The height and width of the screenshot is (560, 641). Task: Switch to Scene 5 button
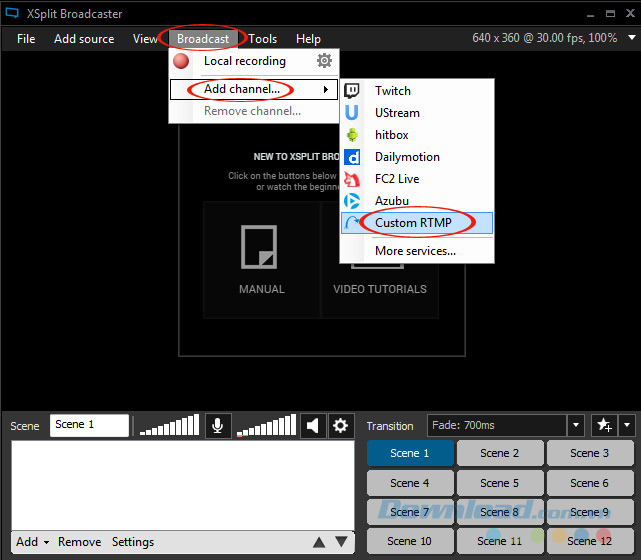(500, 483)
